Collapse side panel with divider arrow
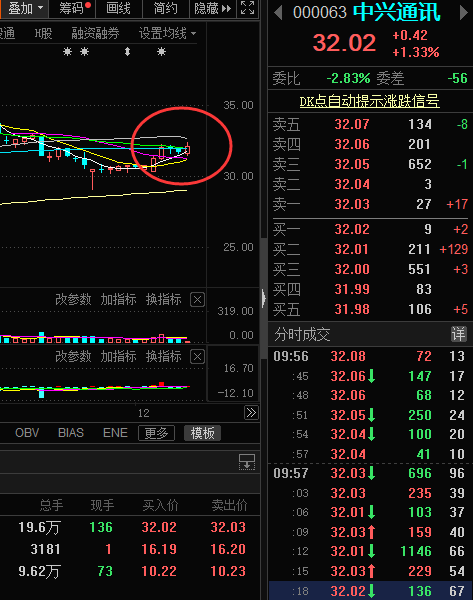The image size is (473, 600). click(264, 298)
